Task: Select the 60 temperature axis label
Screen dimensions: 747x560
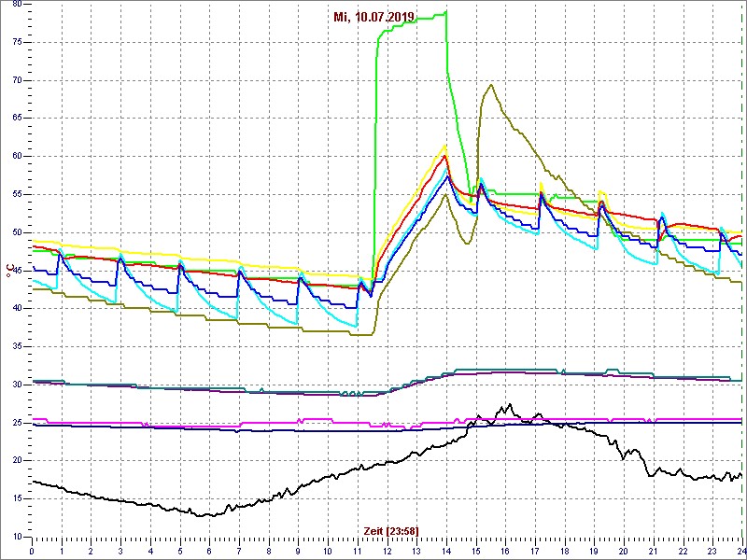Action: (16, 156)
